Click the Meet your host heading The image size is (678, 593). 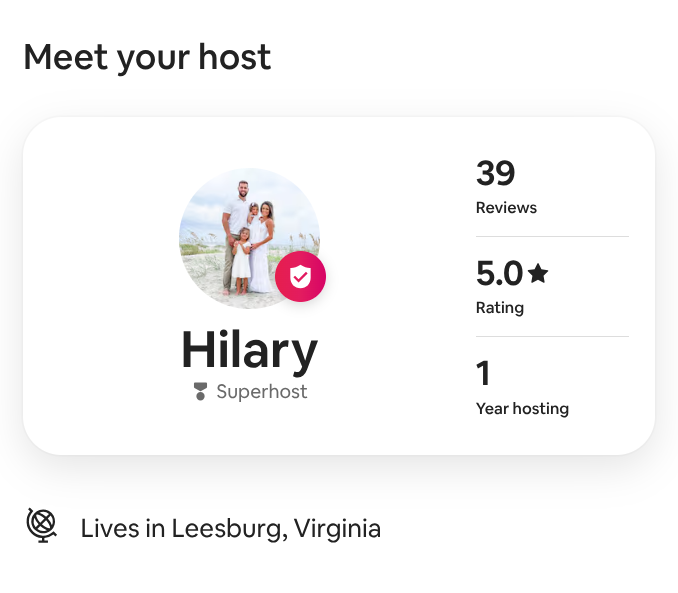(x=147, y=58)
